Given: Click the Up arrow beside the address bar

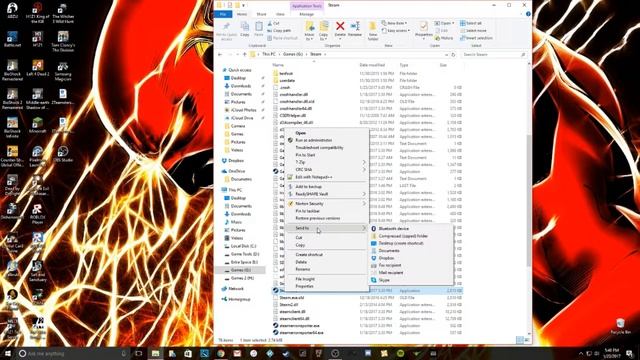Looking at the screenshot, I should 244,54.
